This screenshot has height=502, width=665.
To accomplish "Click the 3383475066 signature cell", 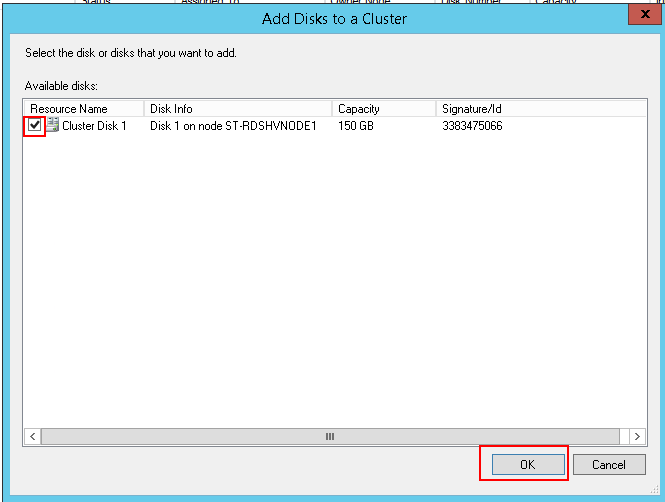I will (472, 126).
